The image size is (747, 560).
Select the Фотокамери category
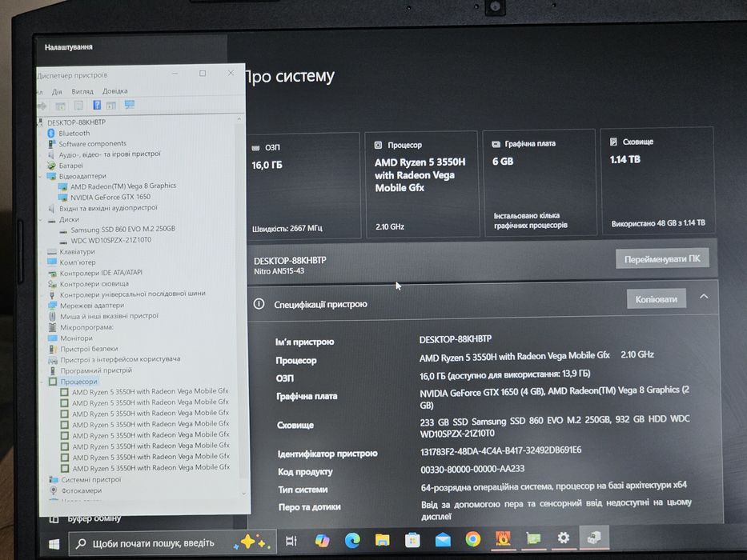[x=81, y=490]
